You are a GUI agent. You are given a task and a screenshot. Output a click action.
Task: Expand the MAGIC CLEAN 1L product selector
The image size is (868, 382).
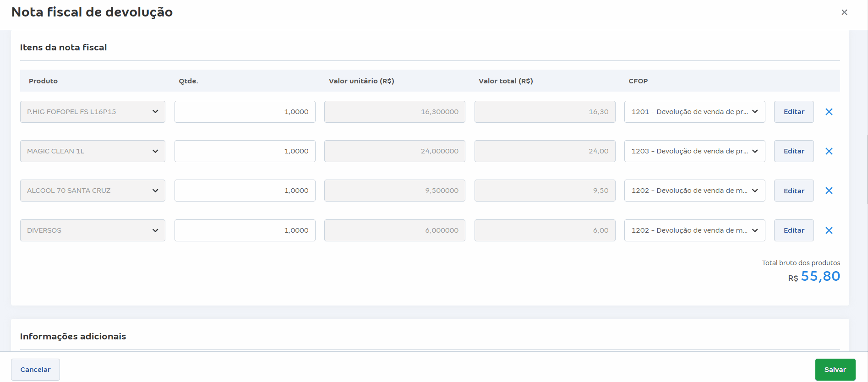coord(93,151)
